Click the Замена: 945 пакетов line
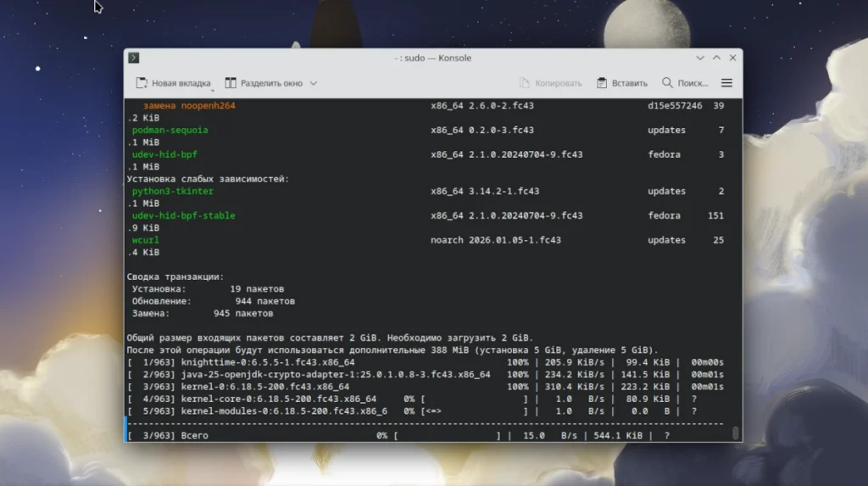This screenshot has width=868, height=486. [x=202, y=314]
